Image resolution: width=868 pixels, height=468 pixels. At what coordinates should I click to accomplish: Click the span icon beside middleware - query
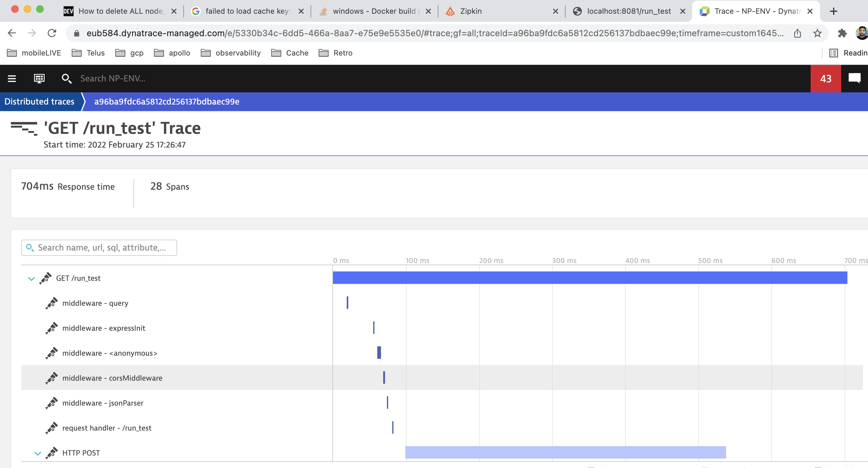[x=51, y=303]
